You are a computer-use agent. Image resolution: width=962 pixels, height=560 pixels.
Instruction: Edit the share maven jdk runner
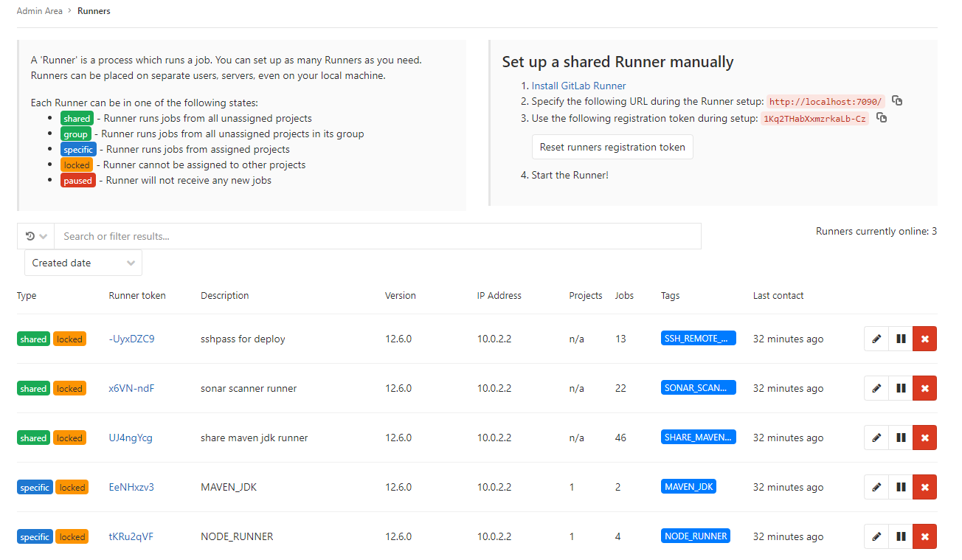(876, 438)
